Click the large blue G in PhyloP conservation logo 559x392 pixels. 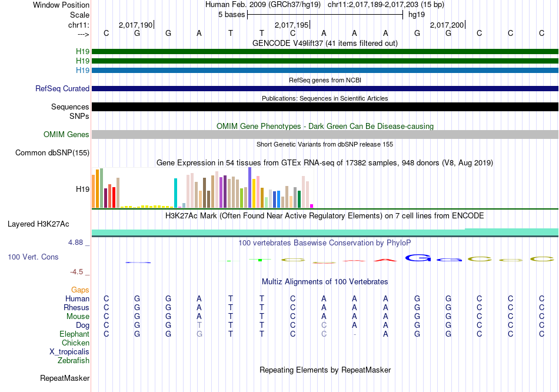click(418, 258)
